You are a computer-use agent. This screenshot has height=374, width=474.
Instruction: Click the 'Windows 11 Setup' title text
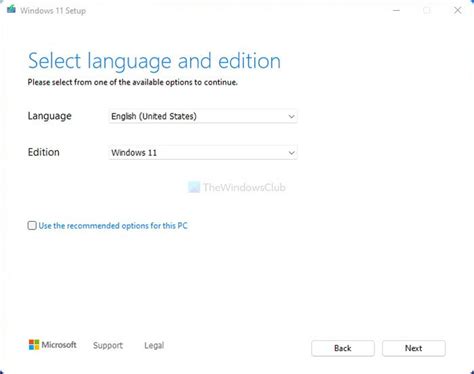(x=53, y=11)
